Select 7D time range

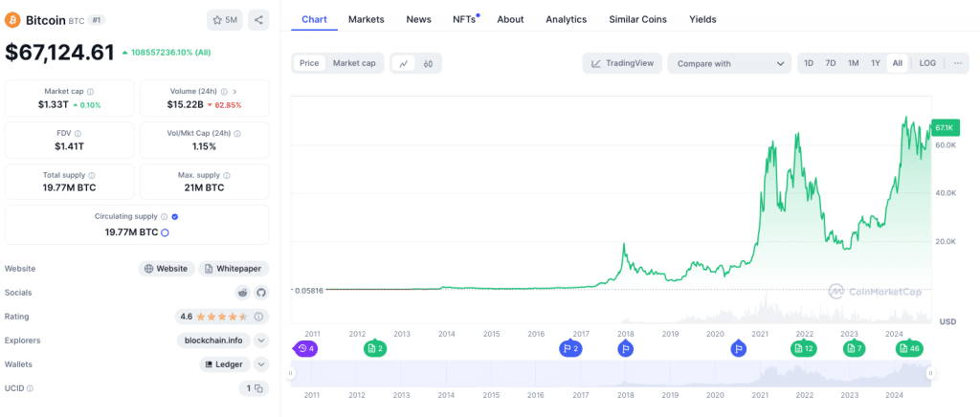(x=831, y=63)
